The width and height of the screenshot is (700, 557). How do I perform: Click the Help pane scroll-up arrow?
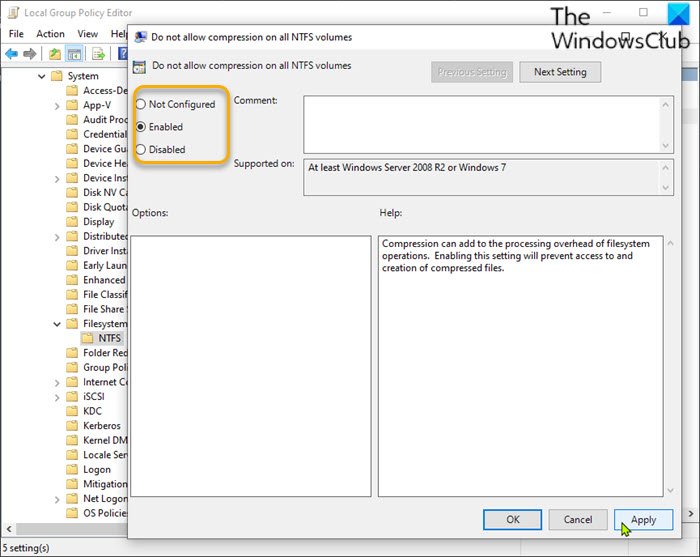pyautogui.click(x=671, y=243)
